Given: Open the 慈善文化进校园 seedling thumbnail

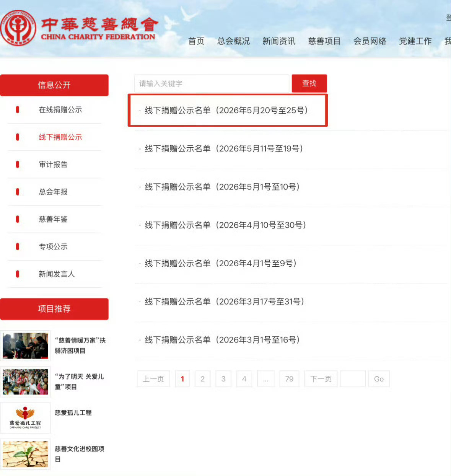Looking at the screenshot, I should point(25,454).
